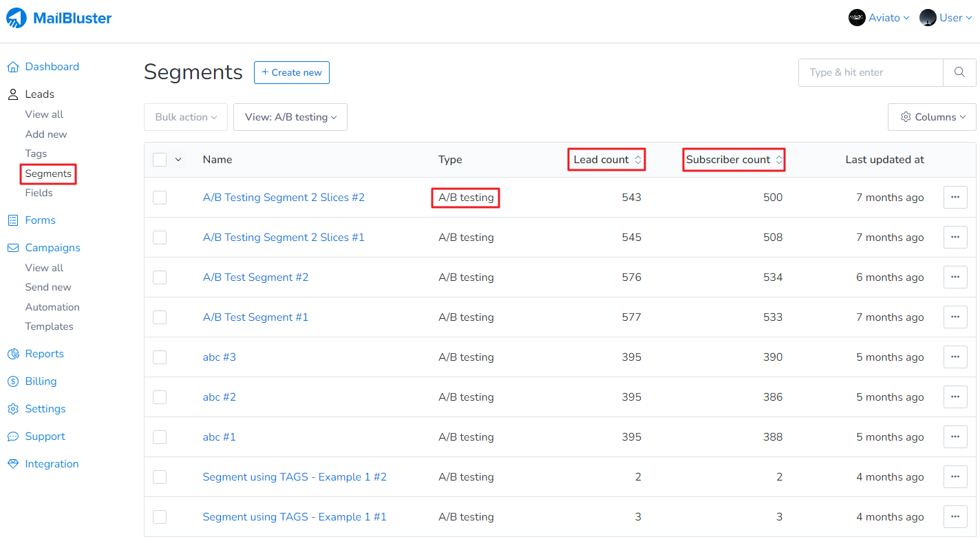Click the Type & hit enter search field
980x537 pixels.
coord(870,72)
